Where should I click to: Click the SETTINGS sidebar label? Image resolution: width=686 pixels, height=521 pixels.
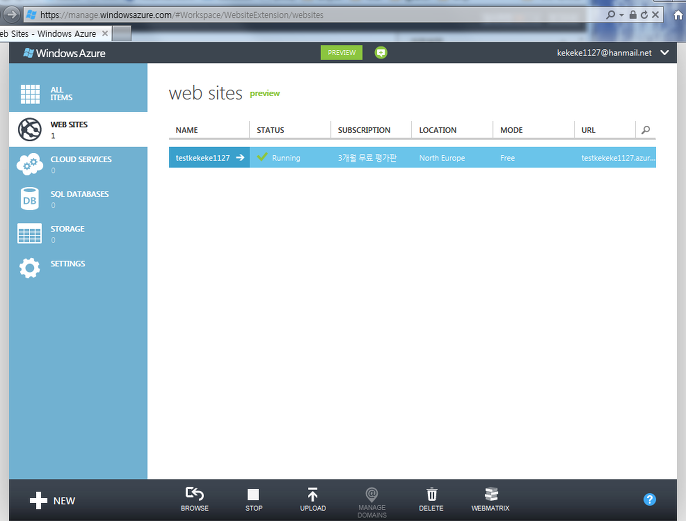coord(68,264)
